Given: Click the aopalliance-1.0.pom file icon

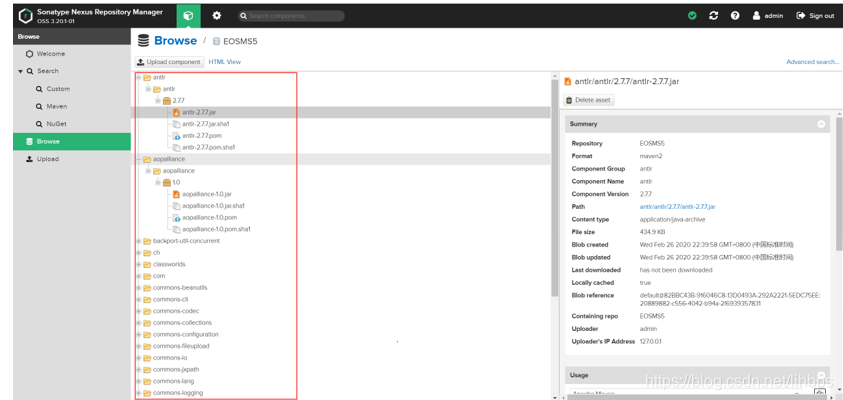Looking at the screenshot, I should point(176,218).
